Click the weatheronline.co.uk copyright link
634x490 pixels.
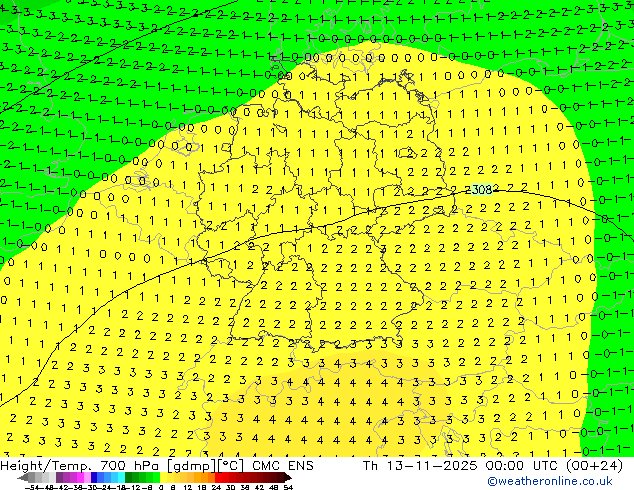(x=550, y=481)
